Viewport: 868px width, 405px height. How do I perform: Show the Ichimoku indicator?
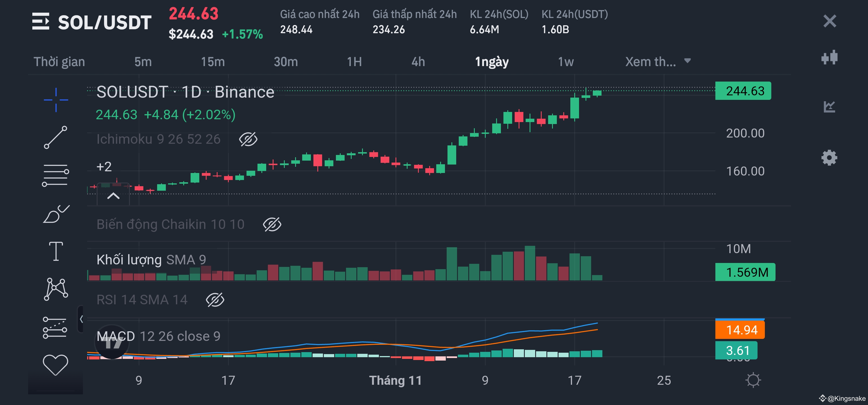248,139
